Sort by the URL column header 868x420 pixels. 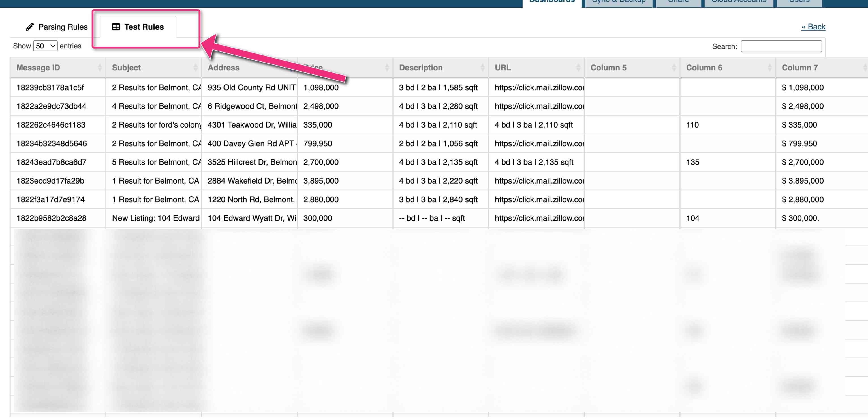tap(536, 68)
